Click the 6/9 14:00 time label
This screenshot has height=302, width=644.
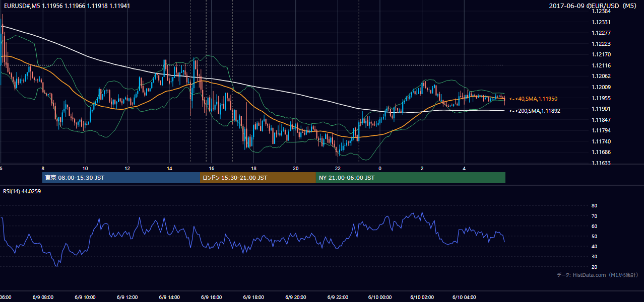click(169, 297)
